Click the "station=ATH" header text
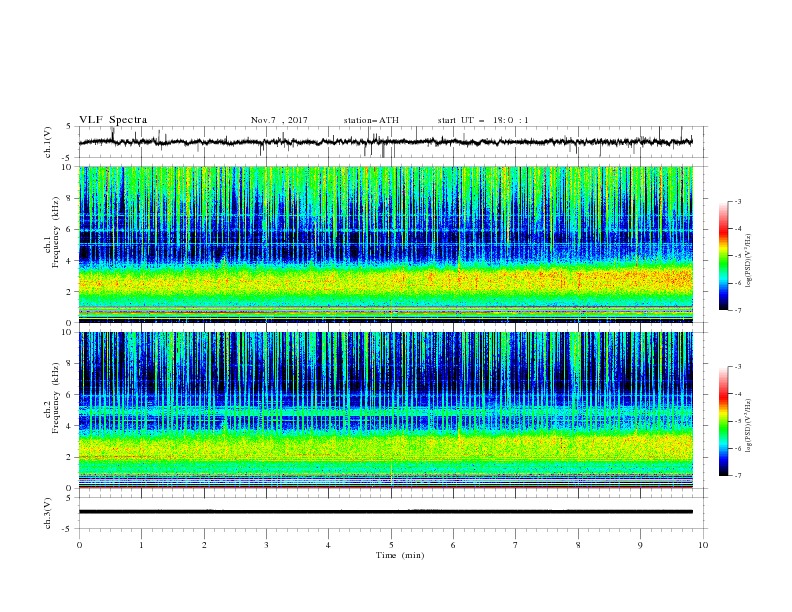 pos(371,120)
